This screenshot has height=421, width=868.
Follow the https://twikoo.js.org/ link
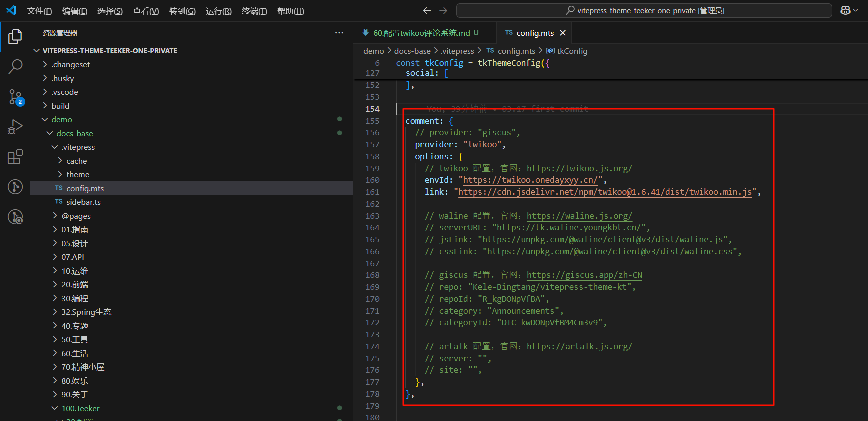point(579,168)
